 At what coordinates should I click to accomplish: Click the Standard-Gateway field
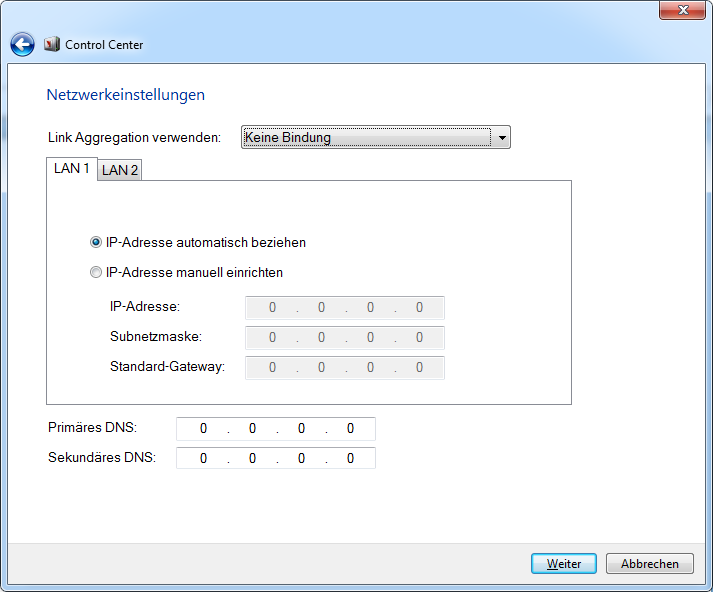pos(345,368)
